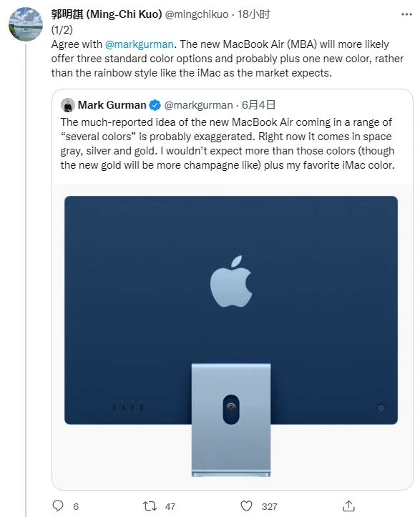Click the 327 likes count
The height and width of the screenshot is (517, 420).
click(269, 506)
